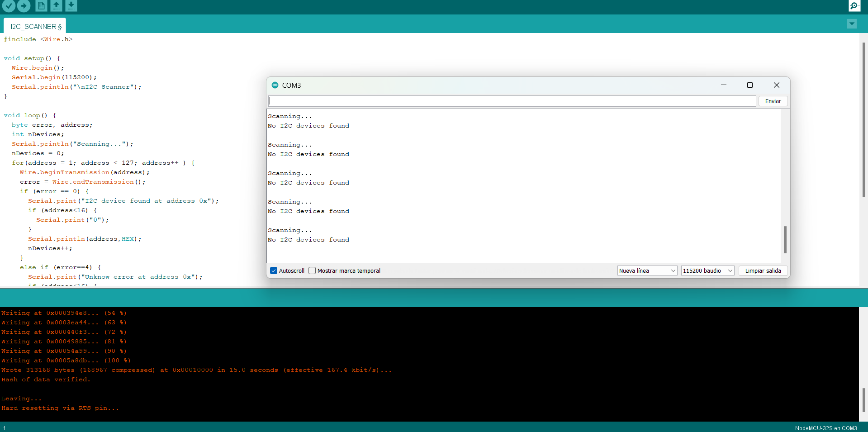
Task: Enable the Mostrar marca temporal checkbox
Action: 312,271
